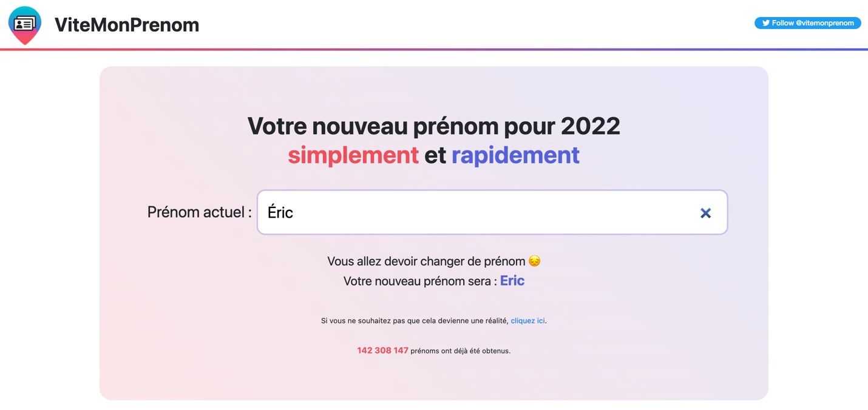
Task: Click the ViteMonPrenom ID card logo
Action: (25, 24)
